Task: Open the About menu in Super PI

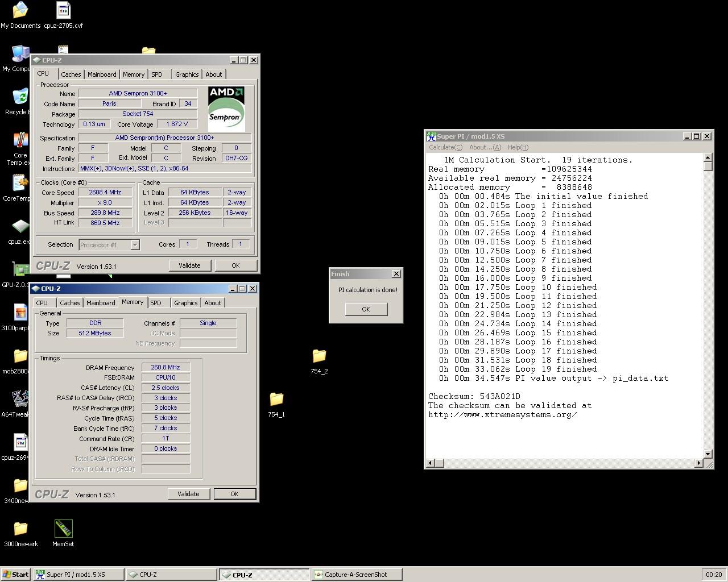Action: point(485,147)
